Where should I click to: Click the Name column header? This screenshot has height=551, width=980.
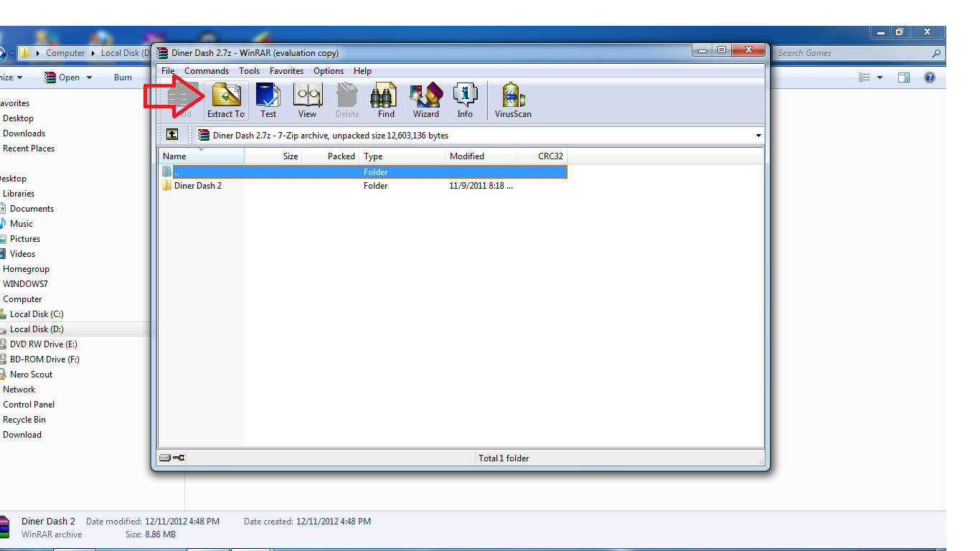(x=174, y=156)
